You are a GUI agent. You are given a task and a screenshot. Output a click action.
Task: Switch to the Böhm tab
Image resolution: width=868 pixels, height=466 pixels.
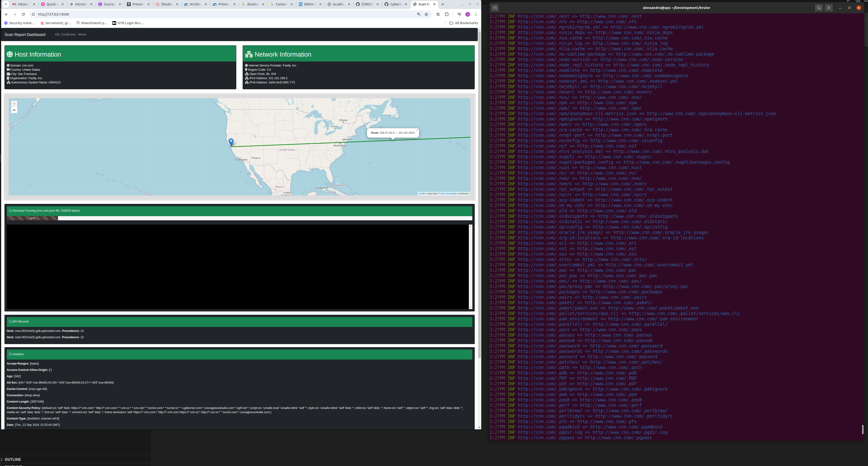pos(308,4)
